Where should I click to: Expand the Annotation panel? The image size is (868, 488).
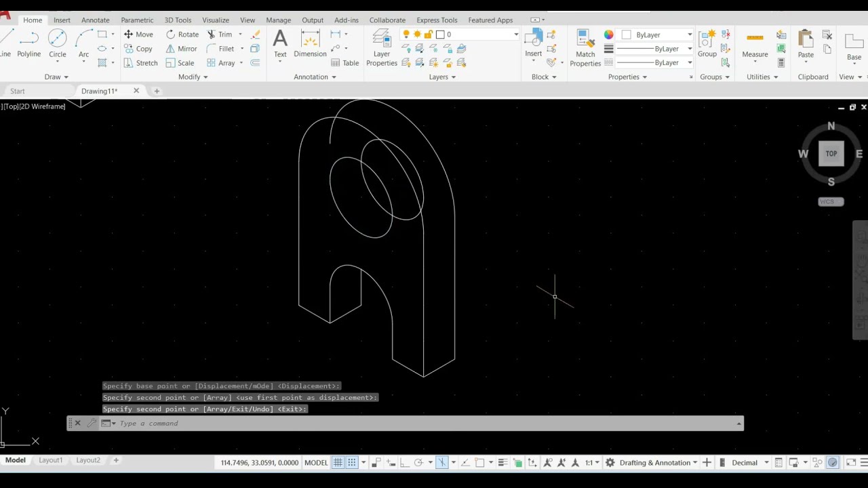point(315,77)
